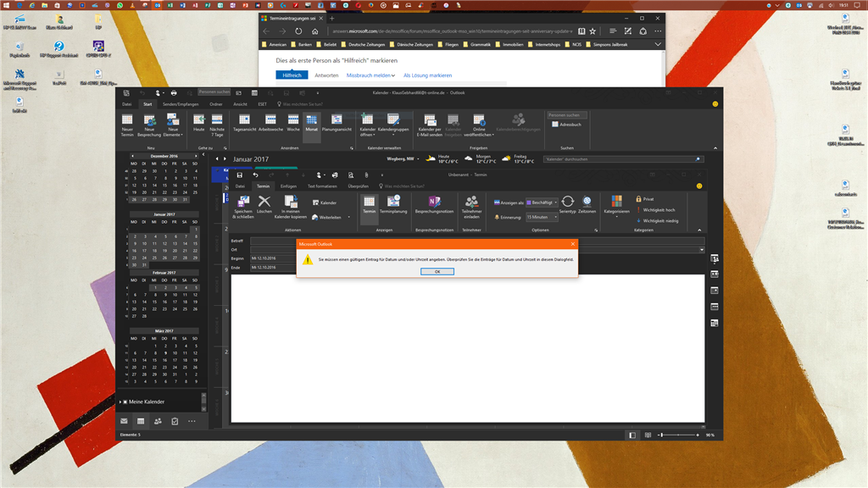Click Kalender per E-Mail senden

coord(430,125)
